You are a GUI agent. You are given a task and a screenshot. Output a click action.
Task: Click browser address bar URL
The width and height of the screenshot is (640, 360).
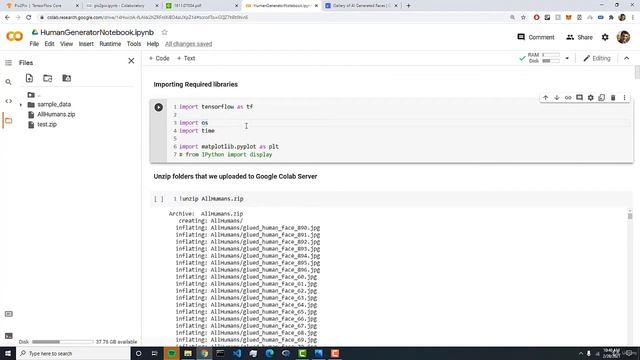147,18
